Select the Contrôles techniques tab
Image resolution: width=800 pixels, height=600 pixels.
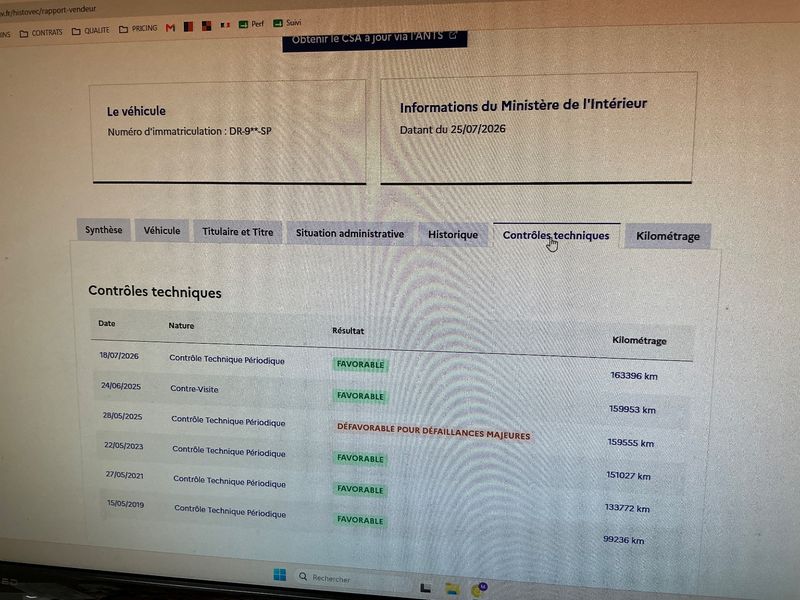(556, 235)
